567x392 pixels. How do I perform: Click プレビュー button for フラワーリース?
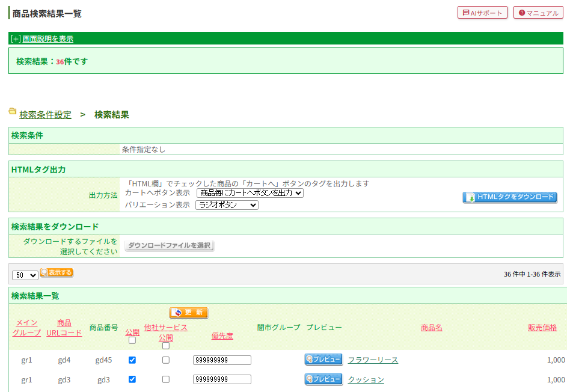click(x=323, y=360)
